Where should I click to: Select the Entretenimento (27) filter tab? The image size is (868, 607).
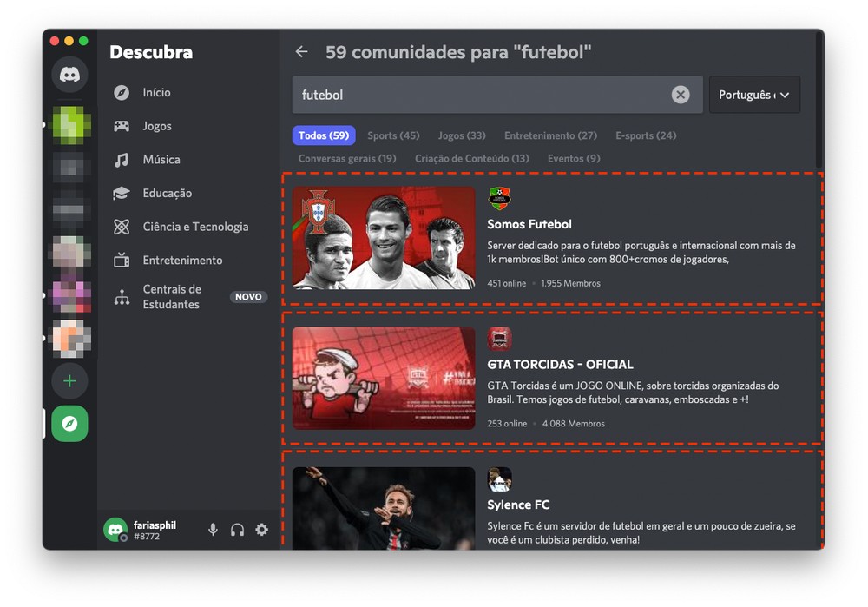551,135
